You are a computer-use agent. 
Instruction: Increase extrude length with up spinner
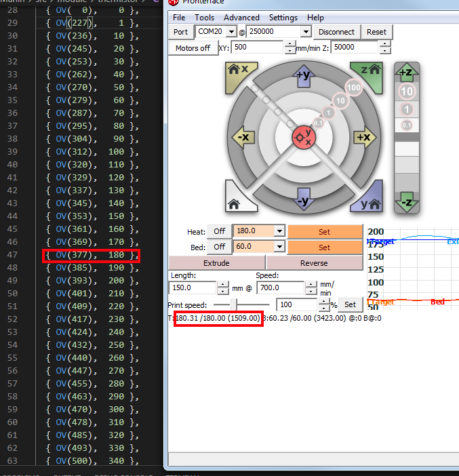223,285
